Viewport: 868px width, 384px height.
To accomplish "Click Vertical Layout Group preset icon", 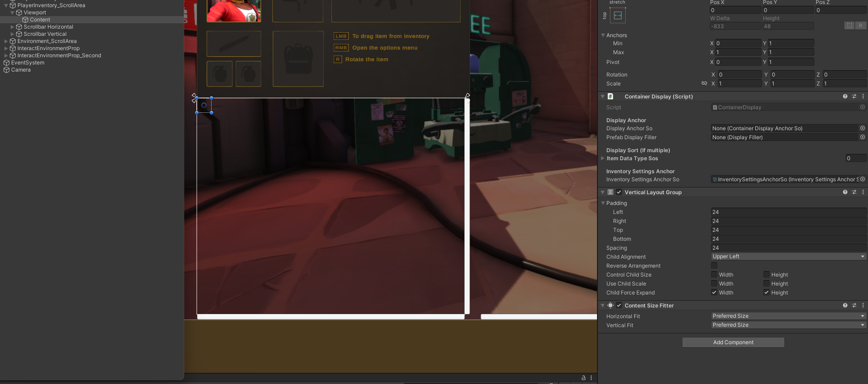I will [854, 192].
